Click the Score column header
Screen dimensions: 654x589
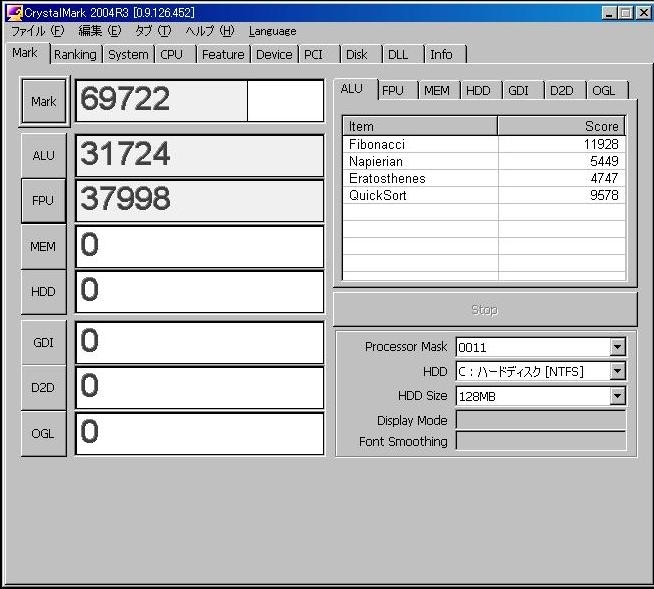pos(561,126)
